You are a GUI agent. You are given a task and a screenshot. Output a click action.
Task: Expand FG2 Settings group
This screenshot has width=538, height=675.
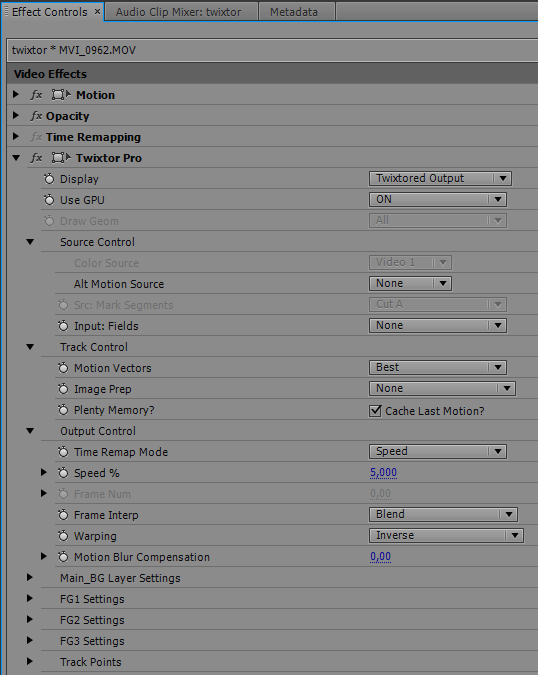(x=30, y=619)
